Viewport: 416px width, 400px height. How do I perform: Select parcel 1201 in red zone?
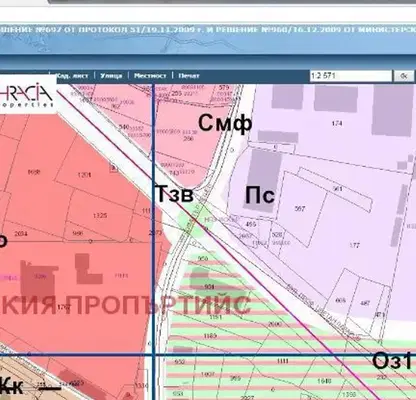(84, 175)
